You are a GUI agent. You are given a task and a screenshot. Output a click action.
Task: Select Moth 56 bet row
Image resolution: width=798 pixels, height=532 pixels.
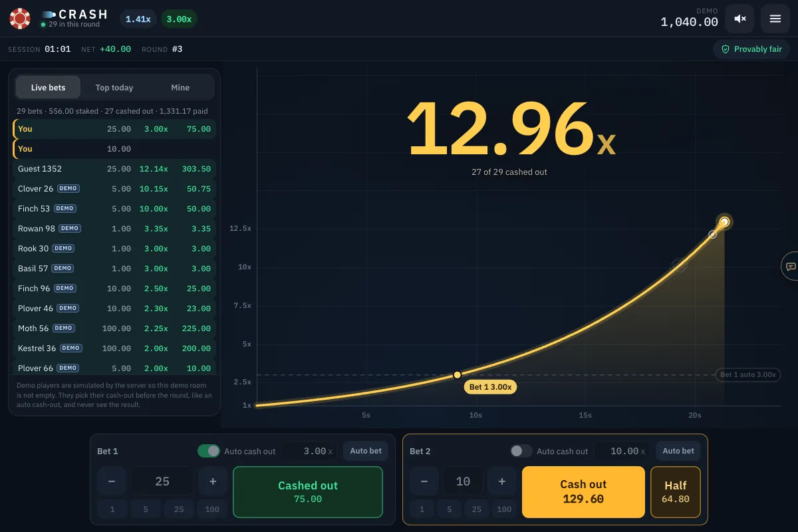[114, 329]
